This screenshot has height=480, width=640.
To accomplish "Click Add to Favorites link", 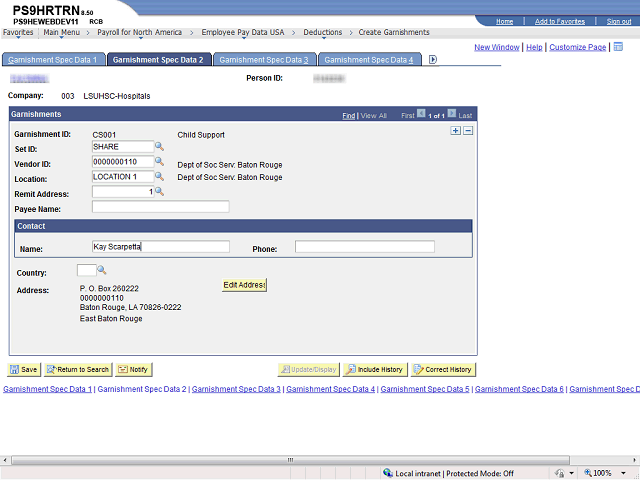I will pos(560,21).
